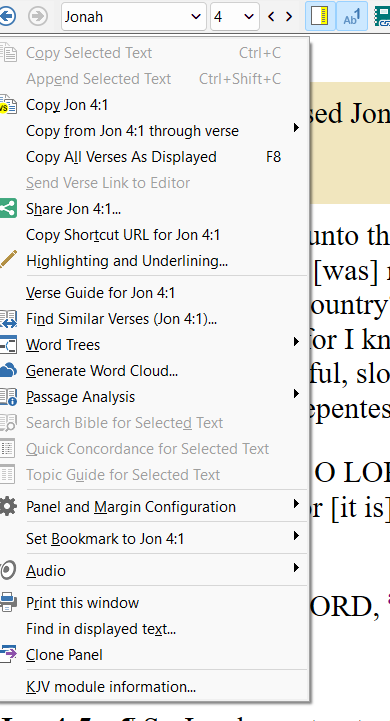Expand Copy from Jon 4:1 through verse
This screenshot has height=721, width=390.
[154, 131]
